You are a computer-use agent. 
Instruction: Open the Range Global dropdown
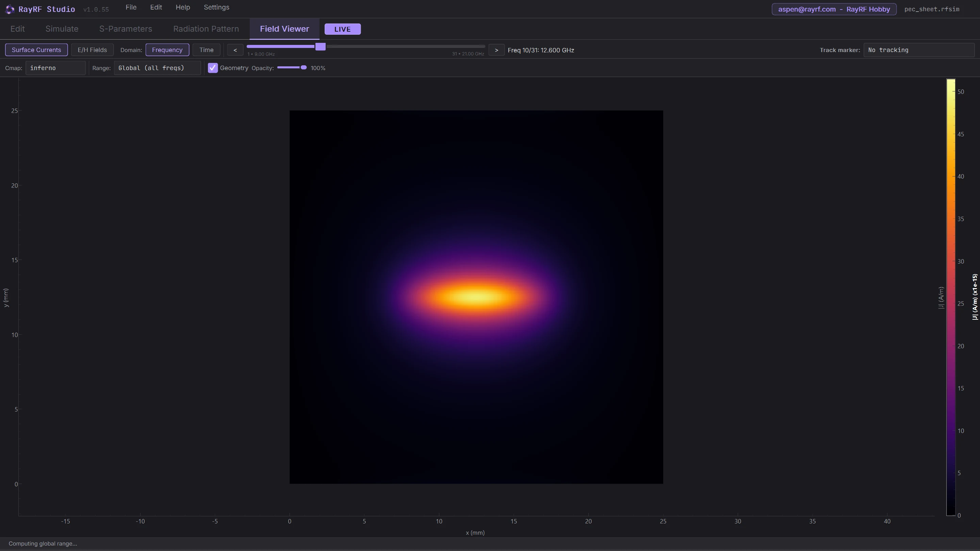[158, 68]
